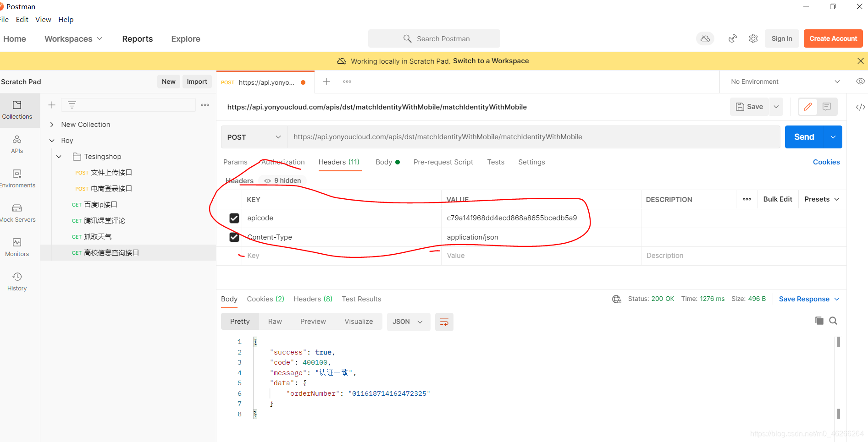Switch to the Params tab
The height and width of the screenshot is (442, 868).
point(235,162)
